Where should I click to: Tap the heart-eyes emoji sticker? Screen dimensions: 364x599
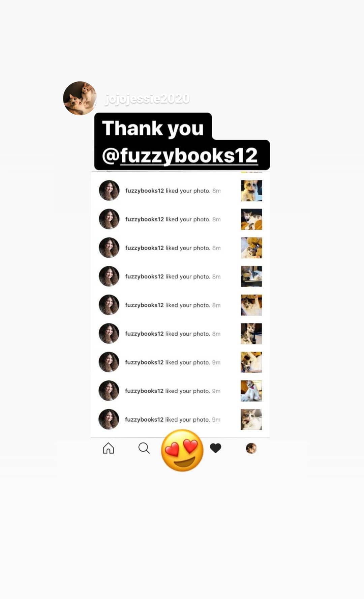click(182, 450)
